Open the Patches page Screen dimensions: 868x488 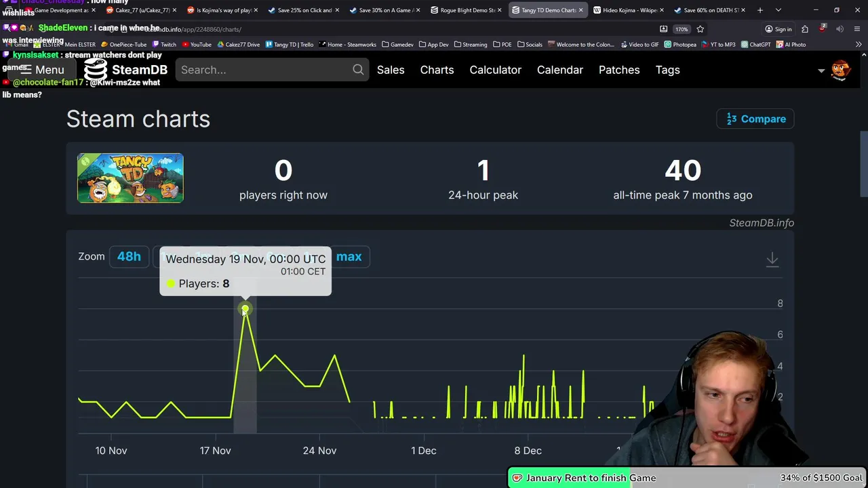pos(619,70)
